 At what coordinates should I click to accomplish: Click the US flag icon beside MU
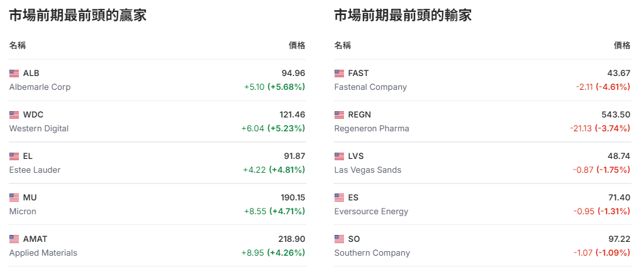(x=14, y=198)
